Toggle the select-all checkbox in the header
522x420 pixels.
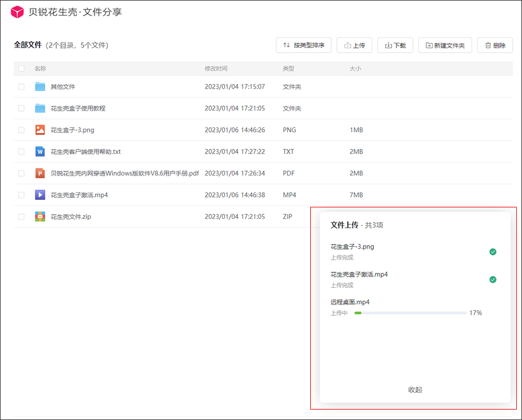coord(21,68)
